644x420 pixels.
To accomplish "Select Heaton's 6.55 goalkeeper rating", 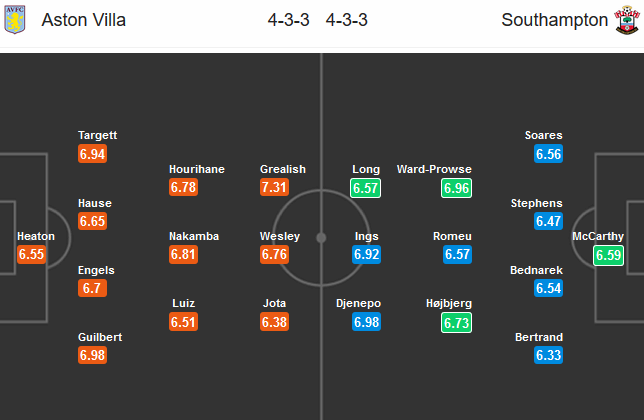I will coord(32,255).
